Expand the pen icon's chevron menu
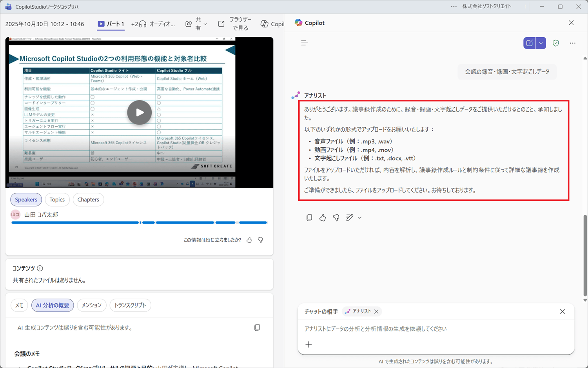This screenshot has width=588, height=368. (x=359, y=218)
